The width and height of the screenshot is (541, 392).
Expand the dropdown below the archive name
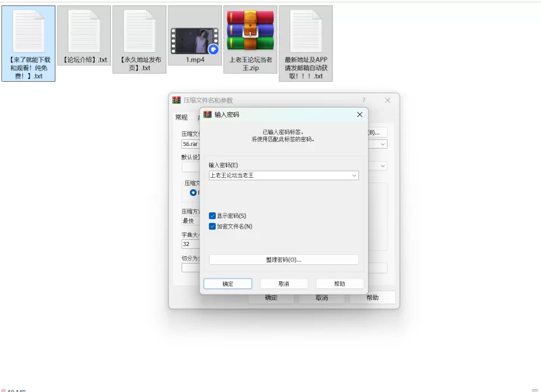tap(383, 166)
